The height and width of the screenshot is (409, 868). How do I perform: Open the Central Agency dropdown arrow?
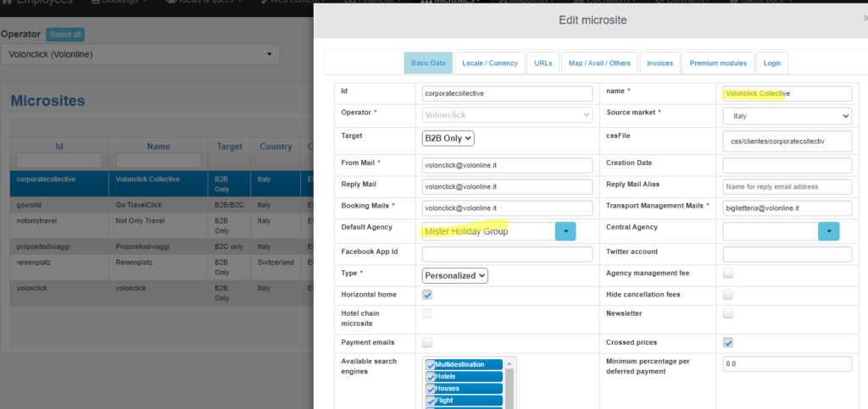[828, 230]
